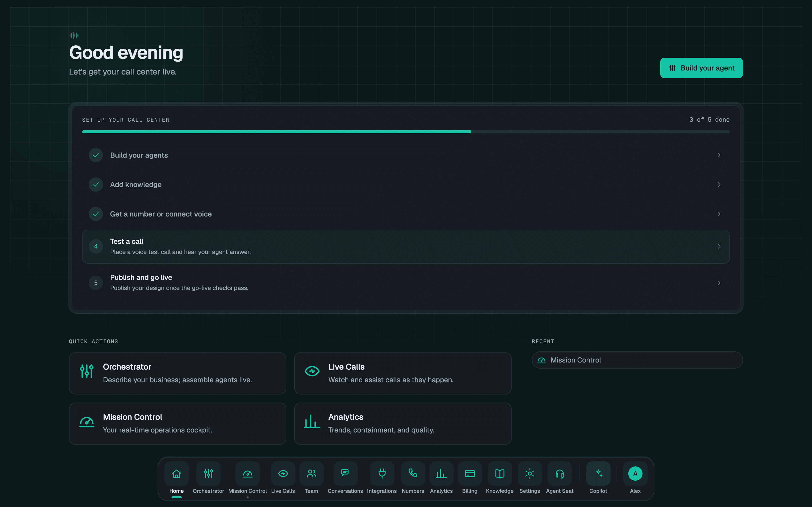Launch Copilot sparkle icon in dock

[x=598, y=474]
